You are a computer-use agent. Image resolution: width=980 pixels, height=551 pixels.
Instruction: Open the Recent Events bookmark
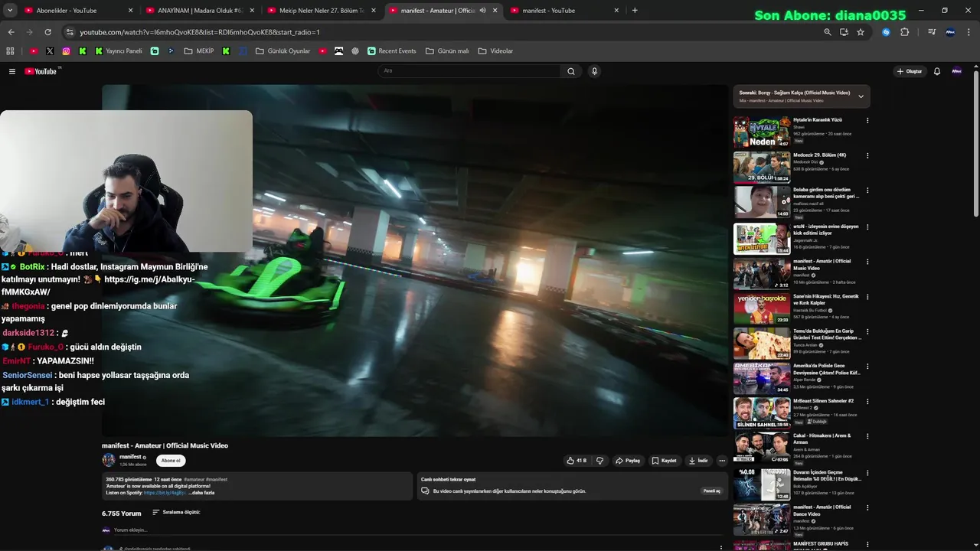coord(392,51)
